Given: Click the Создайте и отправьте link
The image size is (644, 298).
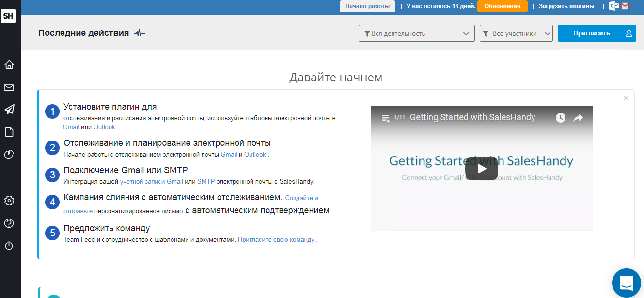Looking at the screenshot, I should [x=191, y=204].
